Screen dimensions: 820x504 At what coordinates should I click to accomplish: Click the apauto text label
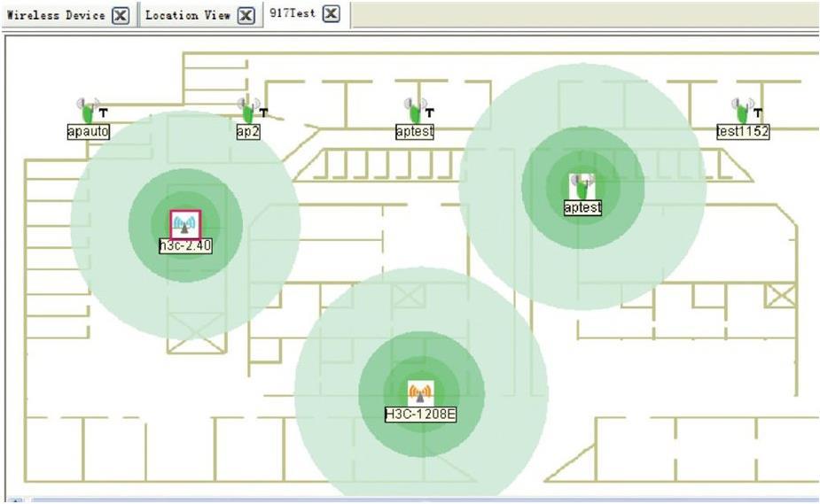(x=88, y=131)
